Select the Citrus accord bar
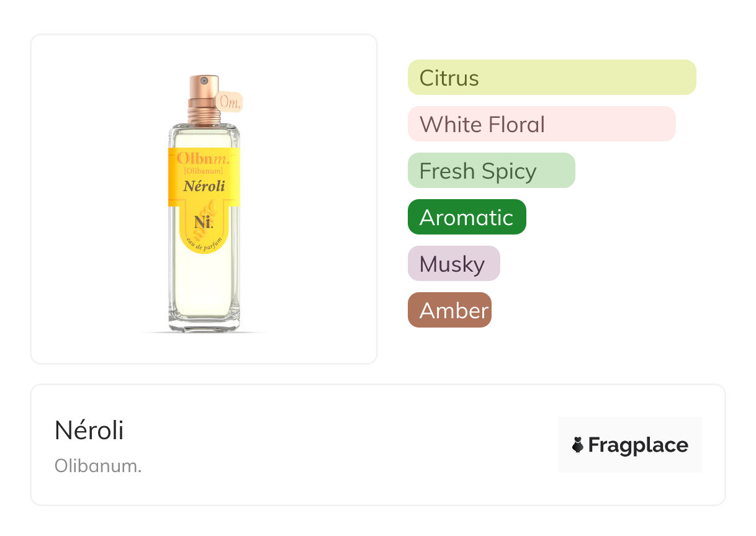Image resolution: width=756 pixels, height=536 pixels. pyautogui.click(x=551, y=78)
